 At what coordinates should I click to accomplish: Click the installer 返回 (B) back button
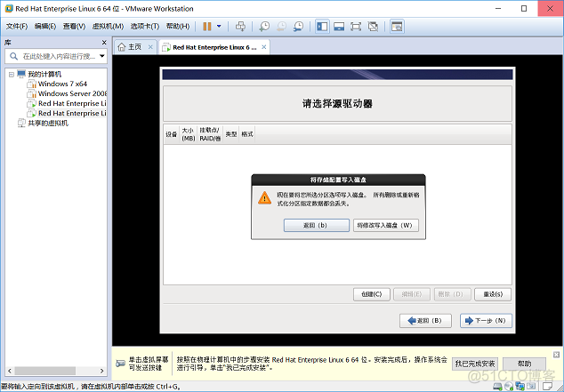pos(425,321)
